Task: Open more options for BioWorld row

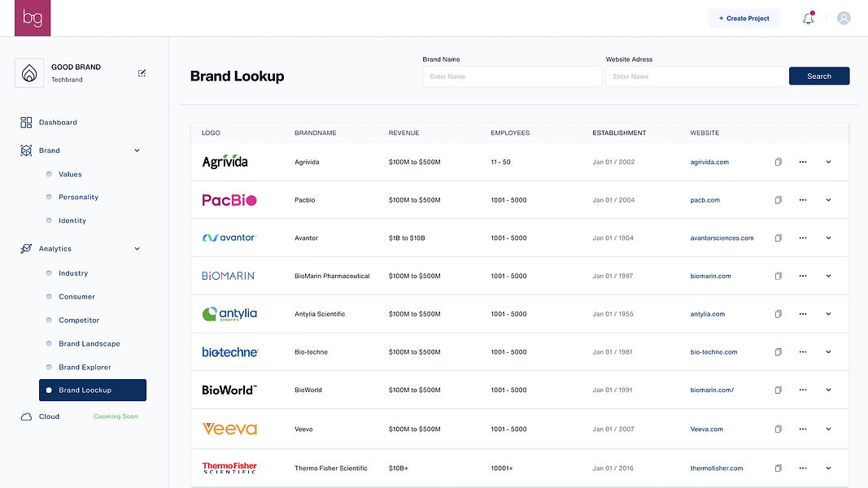Action: (803, 390)
